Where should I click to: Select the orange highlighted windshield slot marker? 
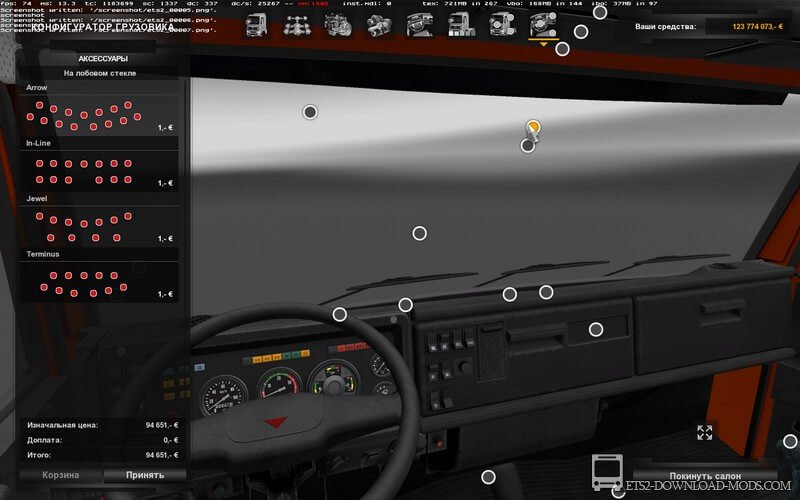pyautogui.click(x=533, y=126)
